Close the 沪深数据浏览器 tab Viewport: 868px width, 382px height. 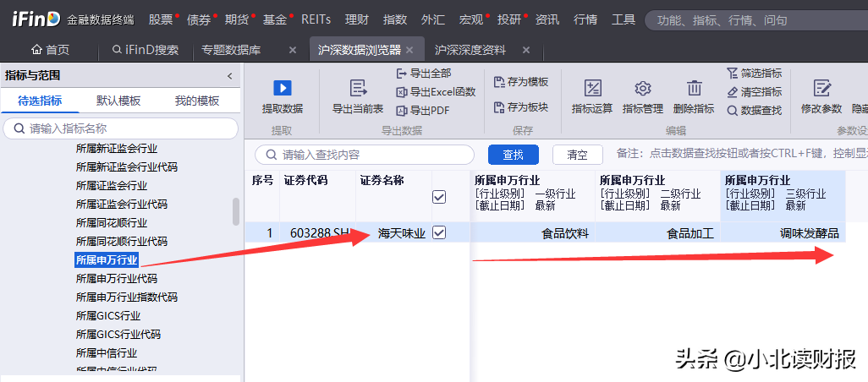pos(409,51)
